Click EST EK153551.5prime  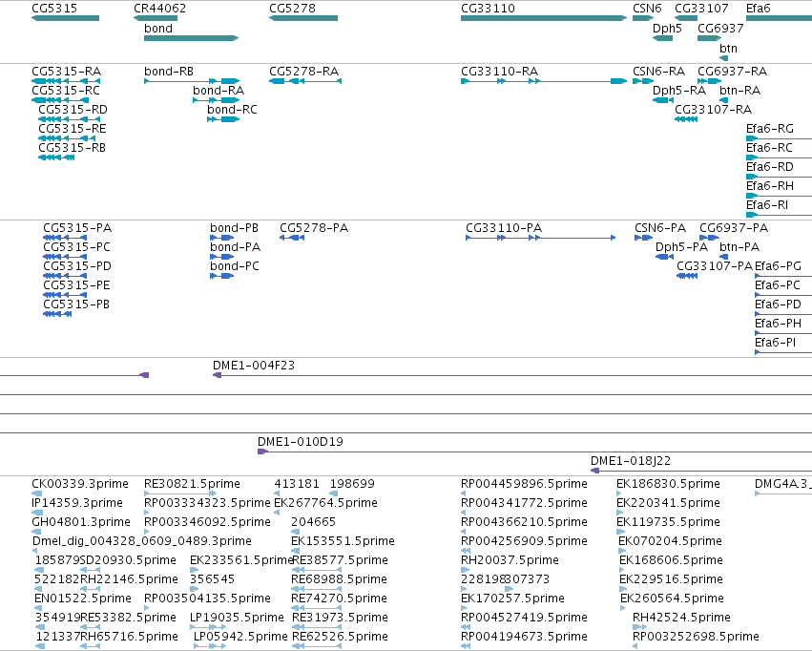tap(343, 541)
